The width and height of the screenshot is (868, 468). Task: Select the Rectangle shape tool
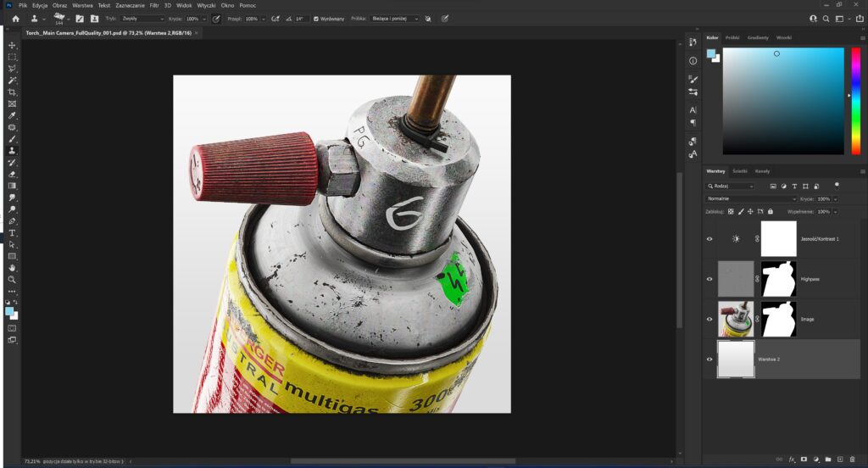[12, 256]
